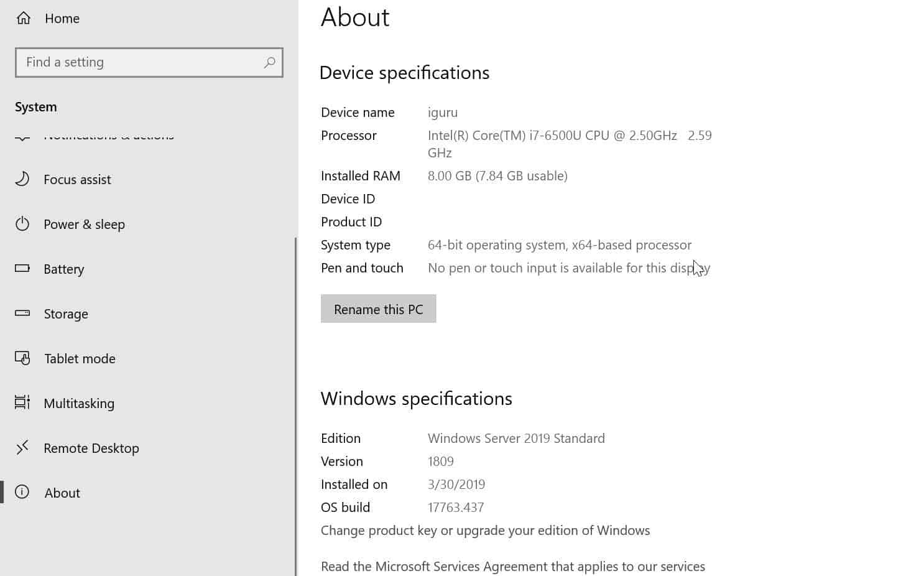Click the Tablet mode icon
The width and height of the screenshot is (924, 576).
(22, 358)
